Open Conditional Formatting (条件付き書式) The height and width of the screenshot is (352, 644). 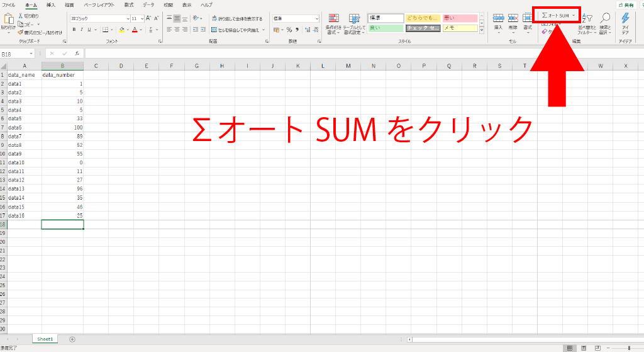(333, 23)
